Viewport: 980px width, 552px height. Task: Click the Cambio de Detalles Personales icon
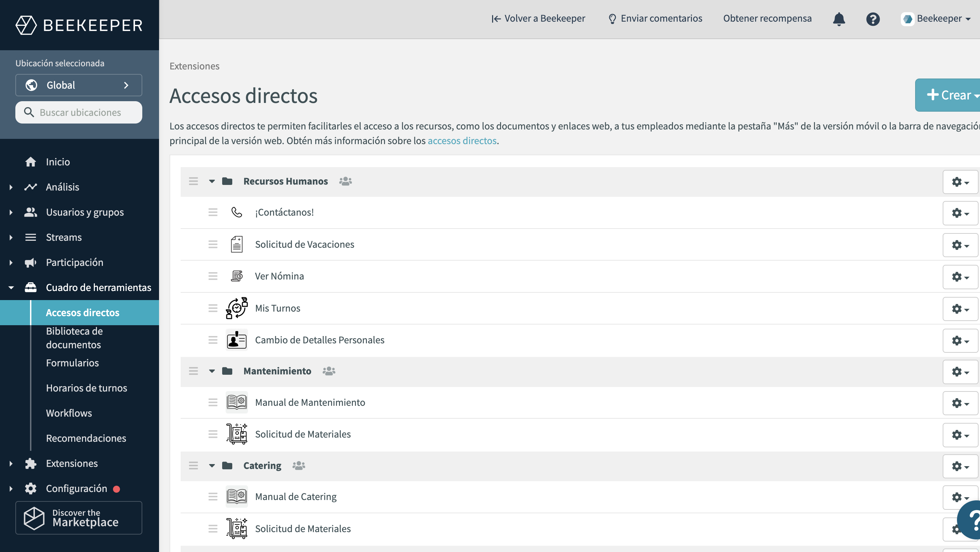pos(237,340)
